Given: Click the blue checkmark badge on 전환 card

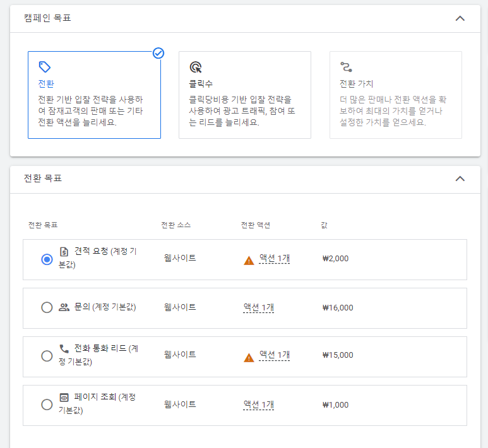Looking at the screenshot, I should (158, 53).
